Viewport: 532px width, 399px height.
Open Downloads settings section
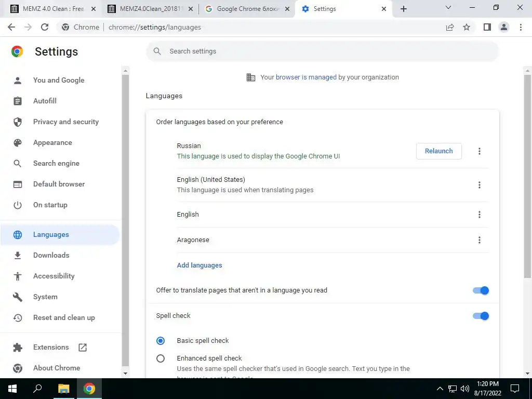pos(51,256)
